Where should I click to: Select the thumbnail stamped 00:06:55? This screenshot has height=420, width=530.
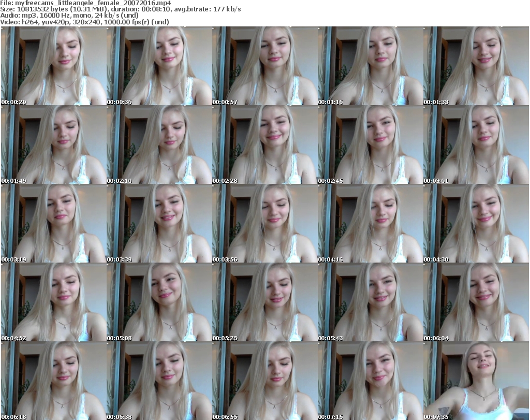coord(265,381)
